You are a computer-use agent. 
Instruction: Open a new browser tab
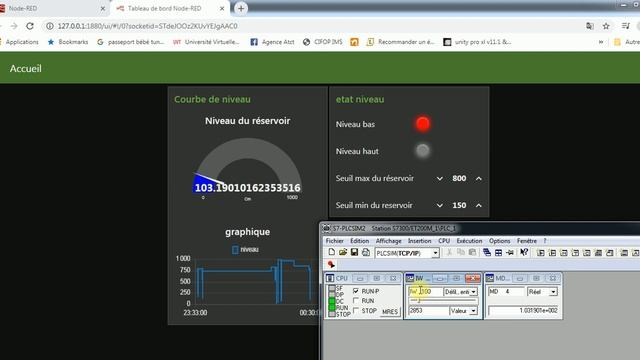click(x=241, y=8)
